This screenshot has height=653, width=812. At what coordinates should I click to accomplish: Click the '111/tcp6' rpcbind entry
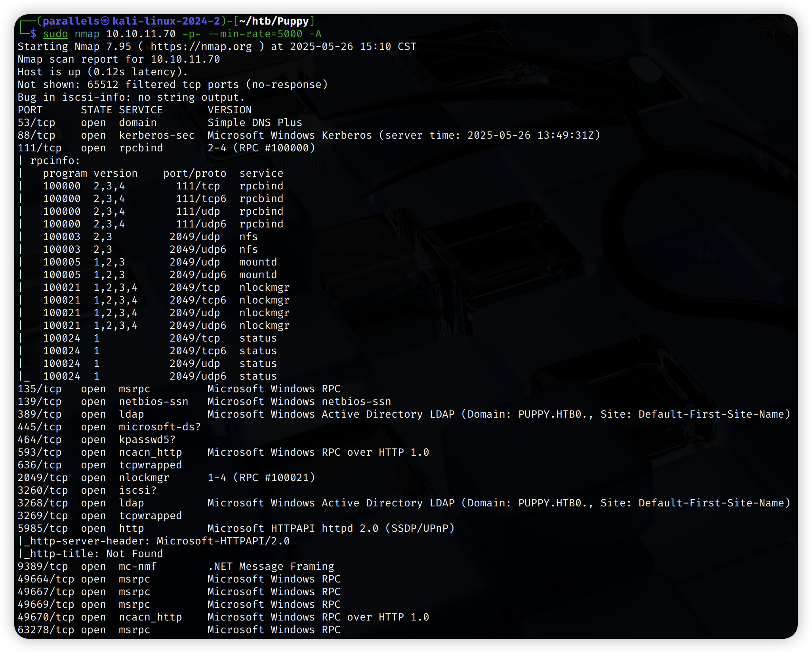click(201, 199)
